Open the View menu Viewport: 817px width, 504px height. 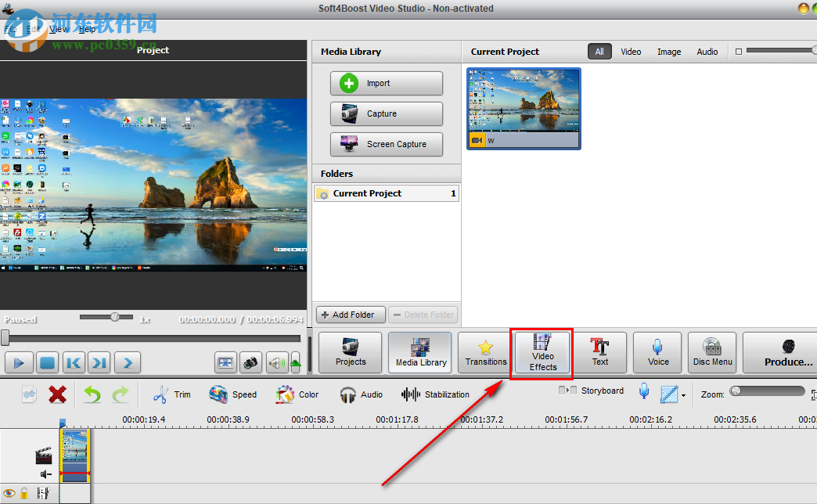tap(59, 29)
